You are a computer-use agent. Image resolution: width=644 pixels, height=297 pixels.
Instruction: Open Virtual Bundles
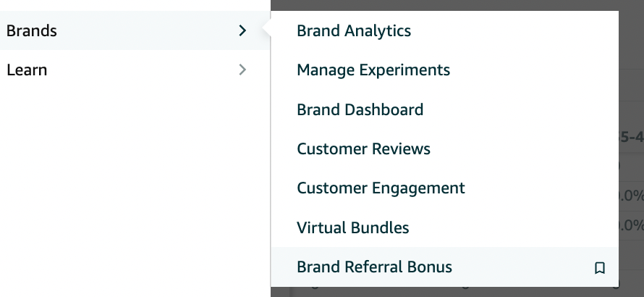click(353, 227)
